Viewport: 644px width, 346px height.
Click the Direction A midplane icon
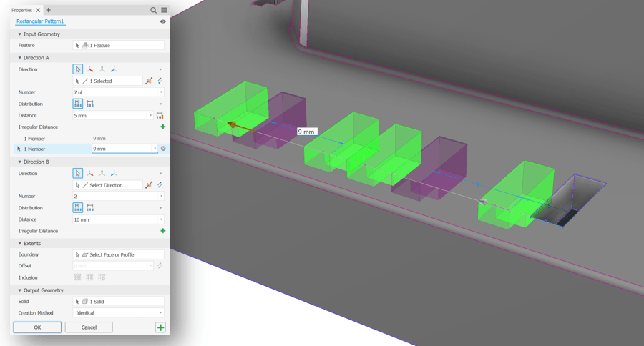tap(149, 81)
